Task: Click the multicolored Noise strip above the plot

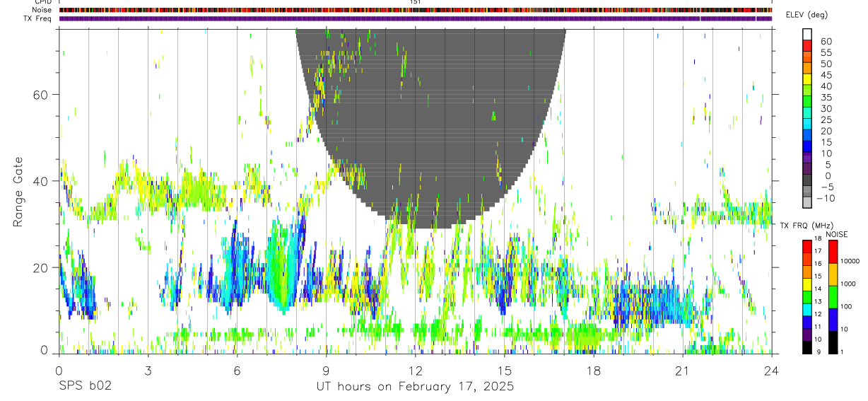Action: pyautogui.click(x=416, y=10)
